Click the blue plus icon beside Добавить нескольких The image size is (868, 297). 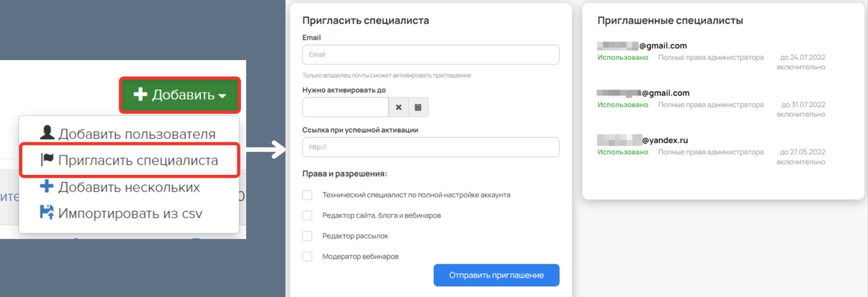[x=47, y=186]
